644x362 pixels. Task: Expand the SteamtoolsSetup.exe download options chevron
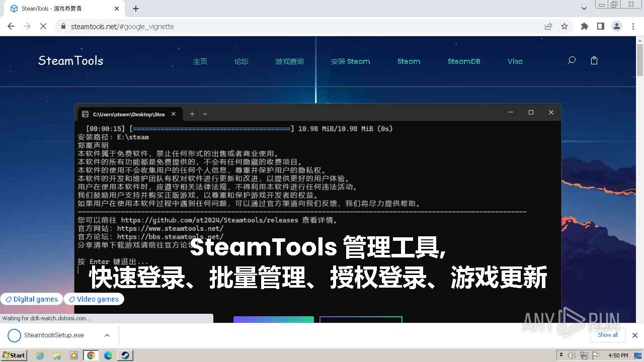[107, 335]
